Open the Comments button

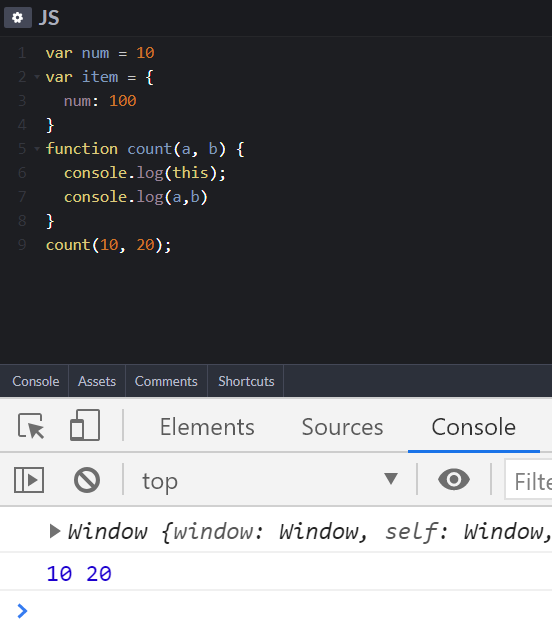[166, 381]
